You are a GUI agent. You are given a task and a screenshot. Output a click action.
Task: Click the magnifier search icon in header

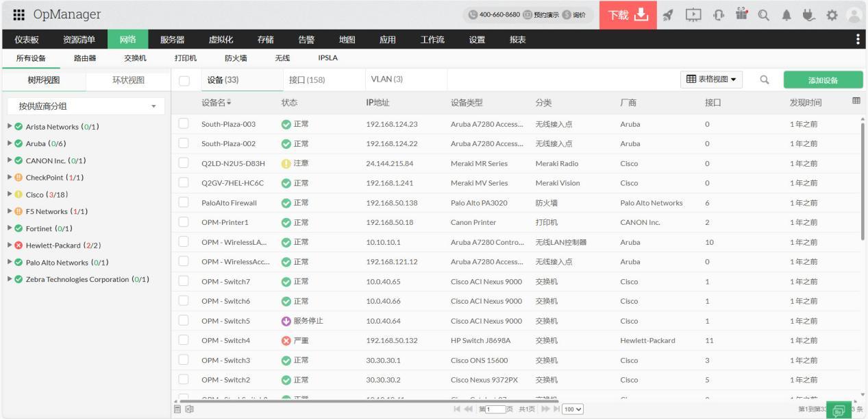coord(763,15)
